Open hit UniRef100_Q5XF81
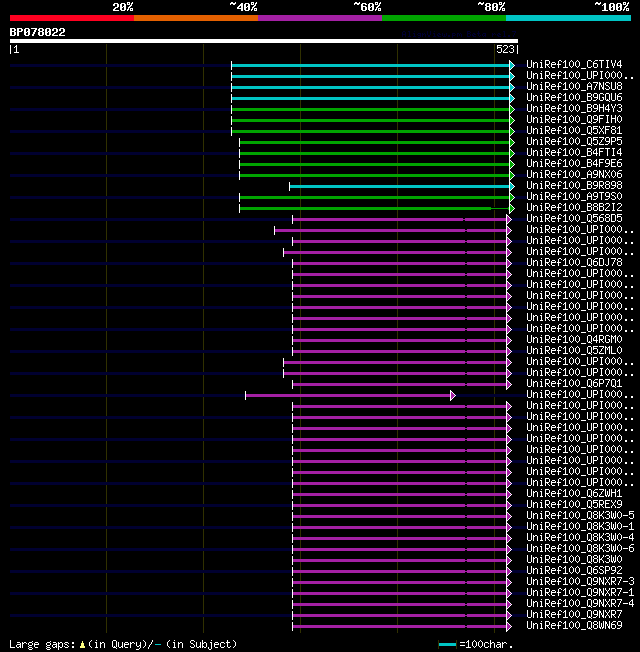This screenshot has height=652, width=640. click(x=574, y=131)
